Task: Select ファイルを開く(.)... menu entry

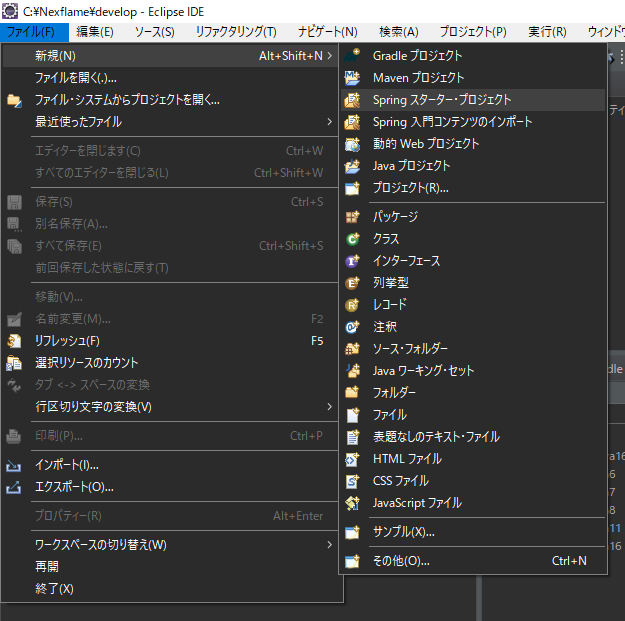Action: 76,78
